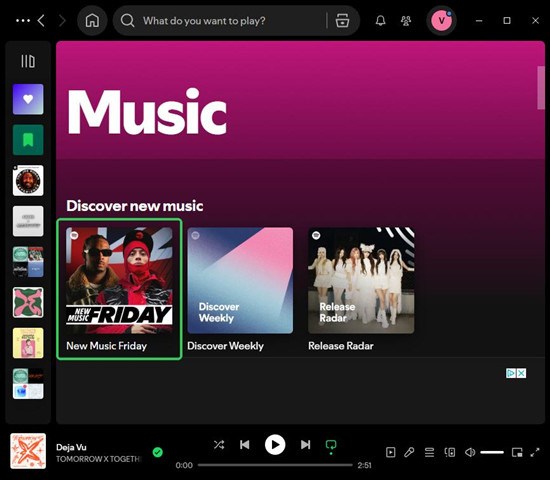Start playback with the play button
This screenshot has width=550, height=480.
click(275, 445)
